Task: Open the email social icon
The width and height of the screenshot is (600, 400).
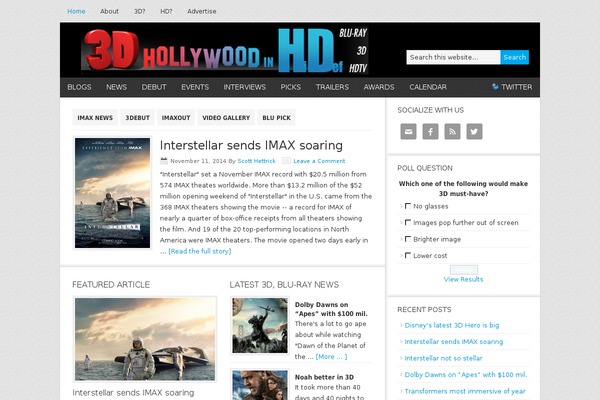Action: (408, 132)
